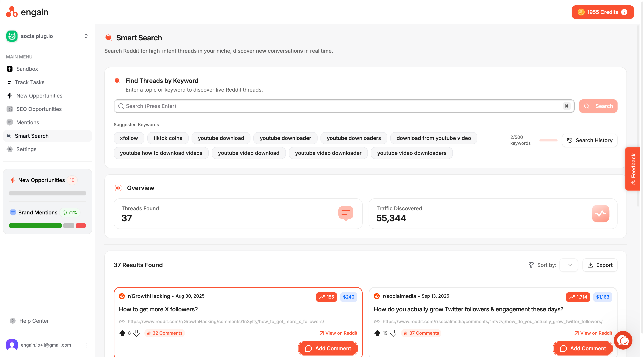This screenshot has height=357, width=644.
Task: Add Comment to How to get more X followers
Action: [328, 348]
